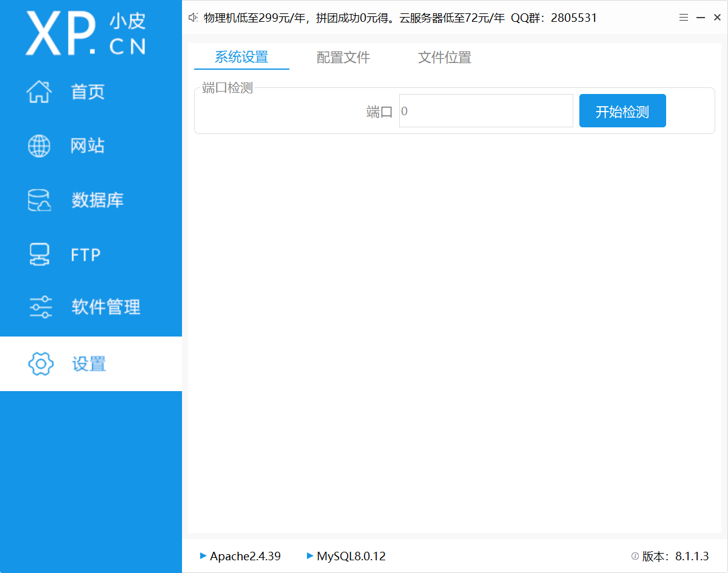Click the MySQL8.0.12 play triangle
The width and height of the screenshot is (728, 573).
click(310, 555)
